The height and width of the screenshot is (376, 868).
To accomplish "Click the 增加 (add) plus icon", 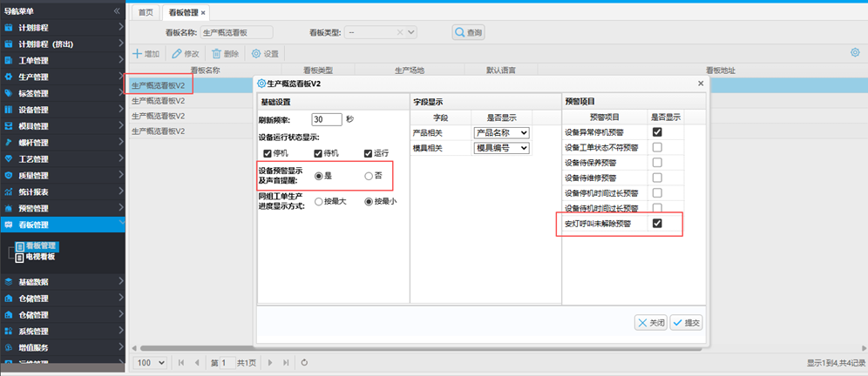I will click(138, 54).
